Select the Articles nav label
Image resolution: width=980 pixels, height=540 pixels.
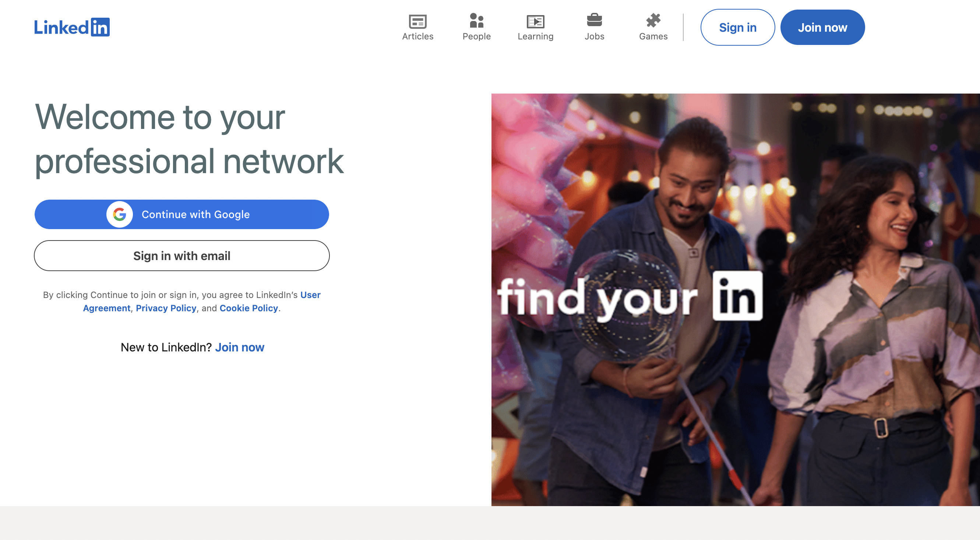point(417,36)
